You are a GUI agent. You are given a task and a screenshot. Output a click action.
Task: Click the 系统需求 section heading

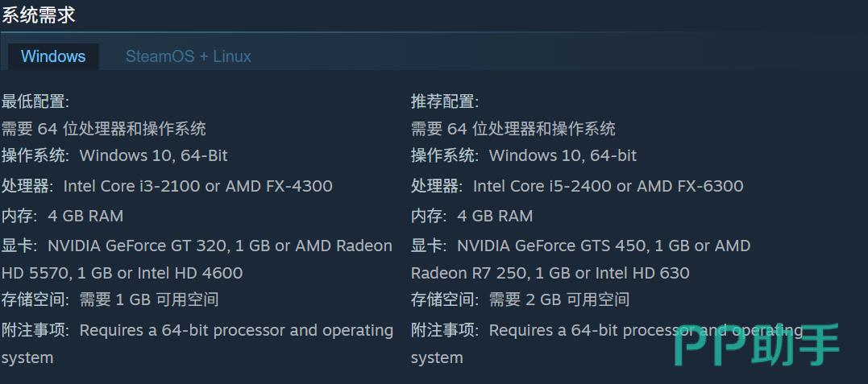pos(39,14)
